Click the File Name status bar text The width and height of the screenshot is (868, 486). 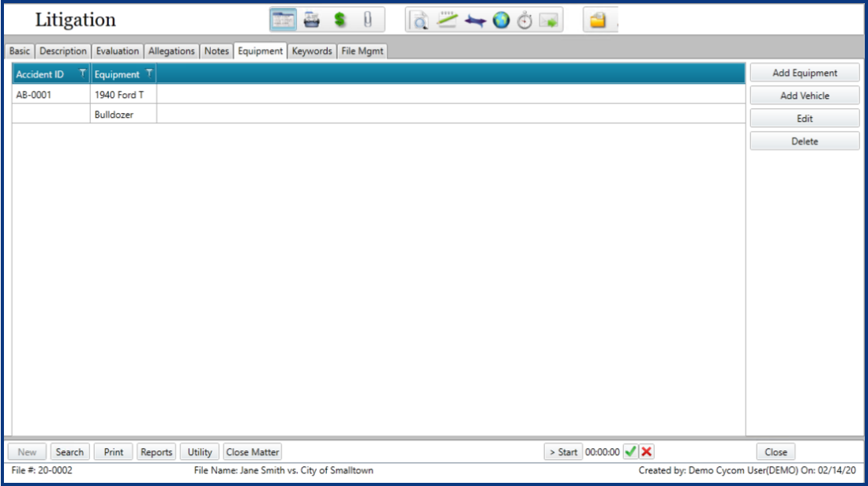[x=284, y=470]
